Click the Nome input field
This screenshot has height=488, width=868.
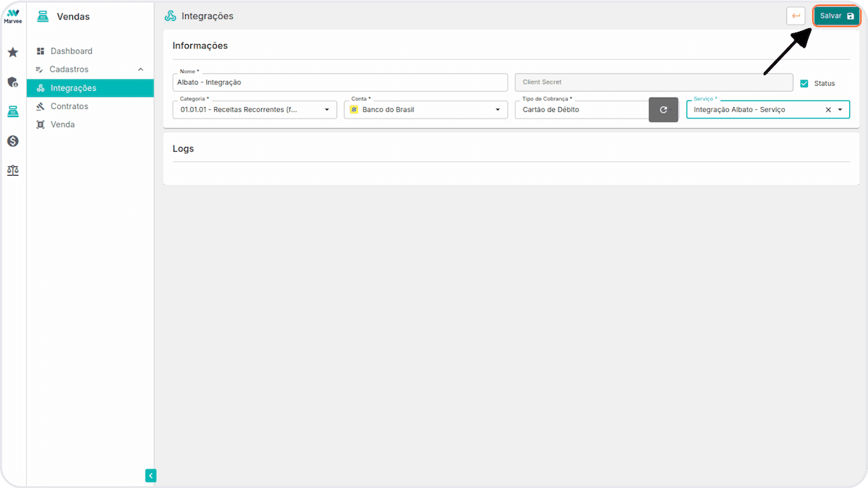click(341, 82)
